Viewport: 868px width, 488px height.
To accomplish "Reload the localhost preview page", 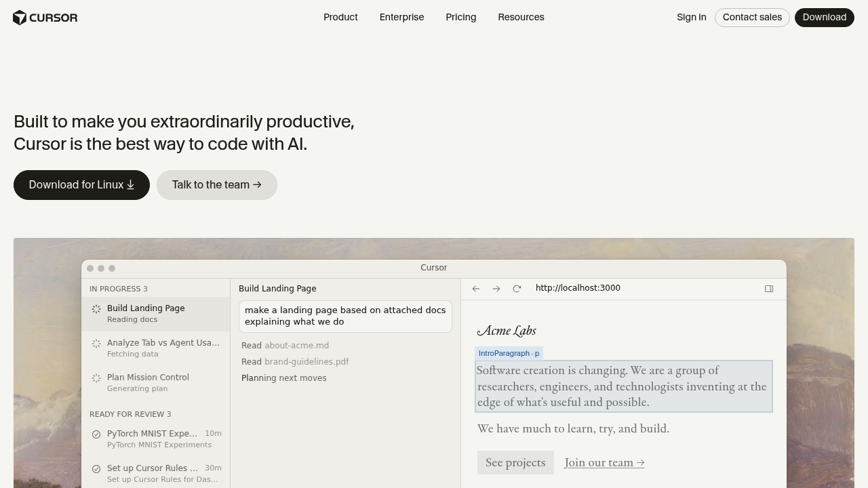I will [517, 289].
